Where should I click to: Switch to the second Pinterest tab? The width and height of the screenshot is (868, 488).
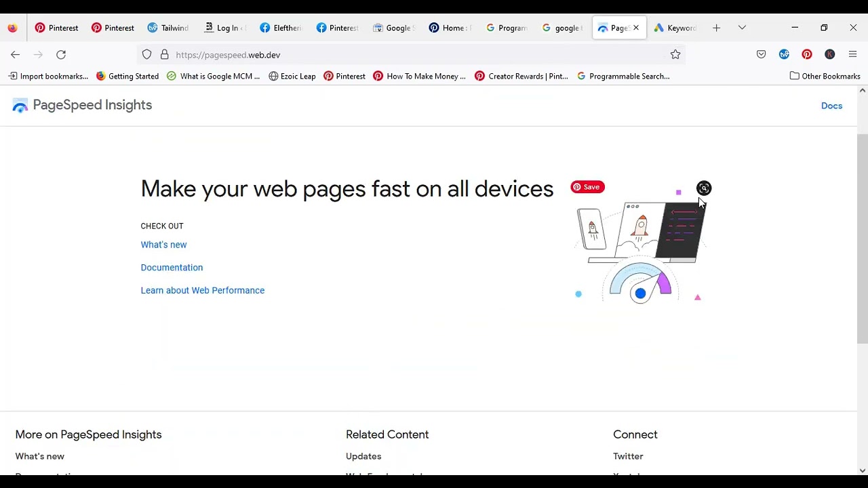(x=113, y=28)
